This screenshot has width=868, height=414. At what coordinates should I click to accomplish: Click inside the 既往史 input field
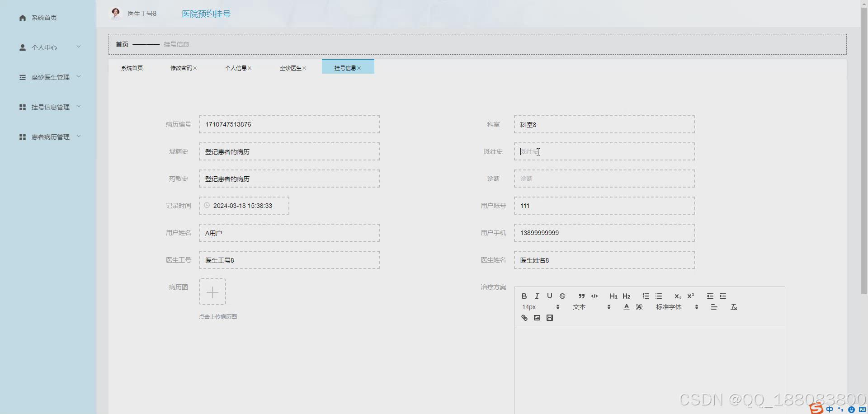coord(604,151)
